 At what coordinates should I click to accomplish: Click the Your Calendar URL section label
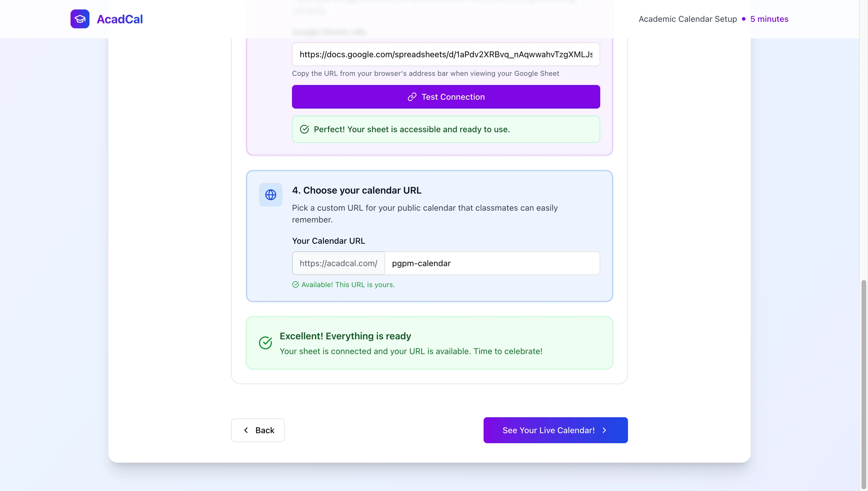[328, 240]
